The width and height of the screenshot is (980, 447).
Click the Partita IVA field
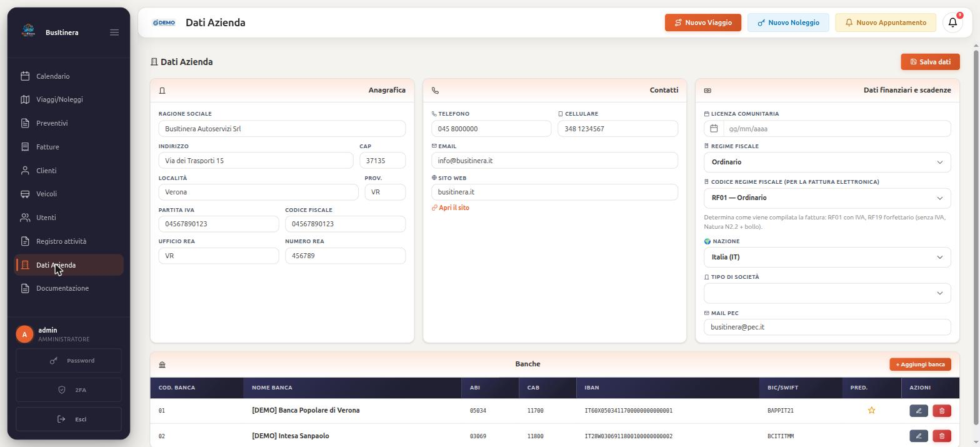coord(219,224)
